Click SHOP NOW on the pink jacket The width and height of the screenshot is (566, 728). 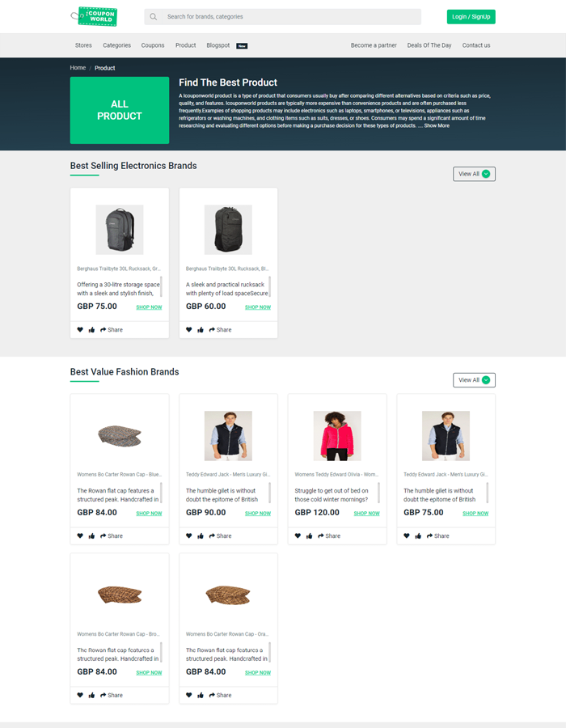366,514
